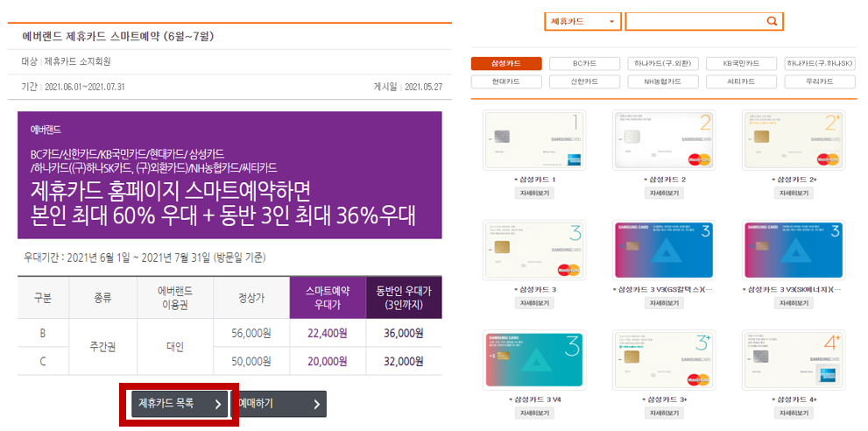Select the KB국민카드 tab
Viewport: 868px width, 431px height.
click(x=741, y=63)
